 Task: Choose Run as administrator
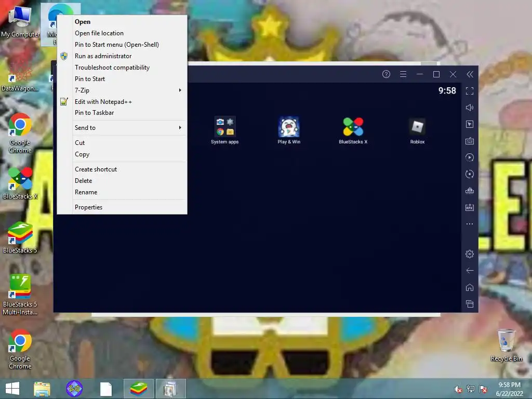point(122,56)
